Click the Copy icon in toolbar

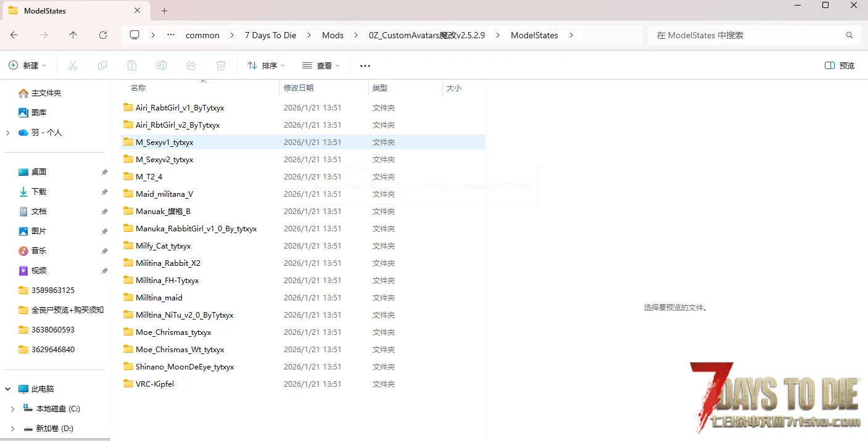[102, 65]
